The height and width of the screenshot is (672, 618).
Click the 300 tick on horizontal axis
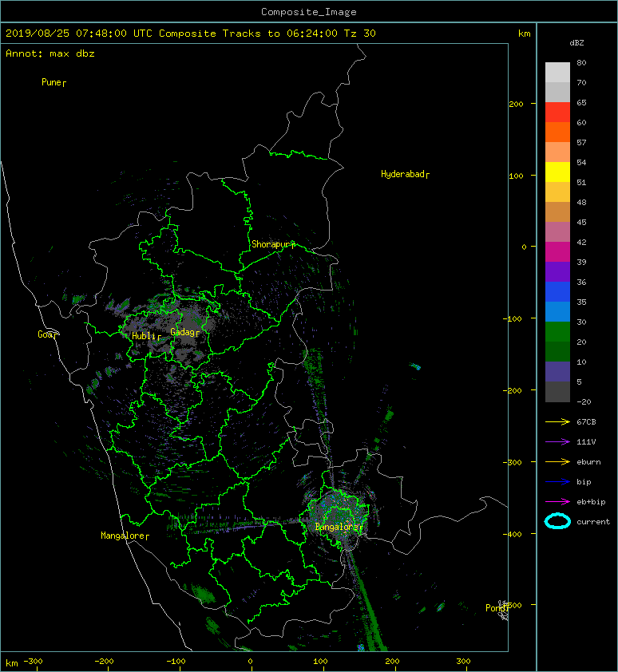pos(463,662)
